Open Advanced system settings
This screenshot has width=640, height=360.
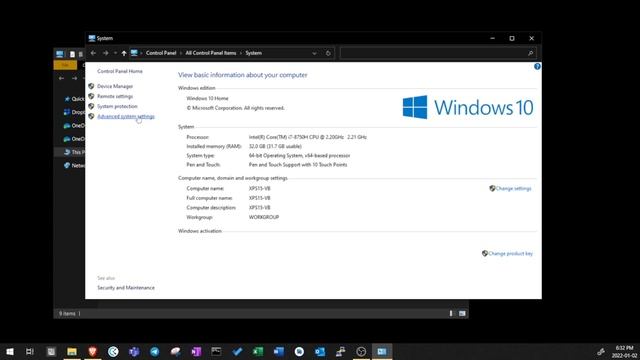tap(126, 116)
